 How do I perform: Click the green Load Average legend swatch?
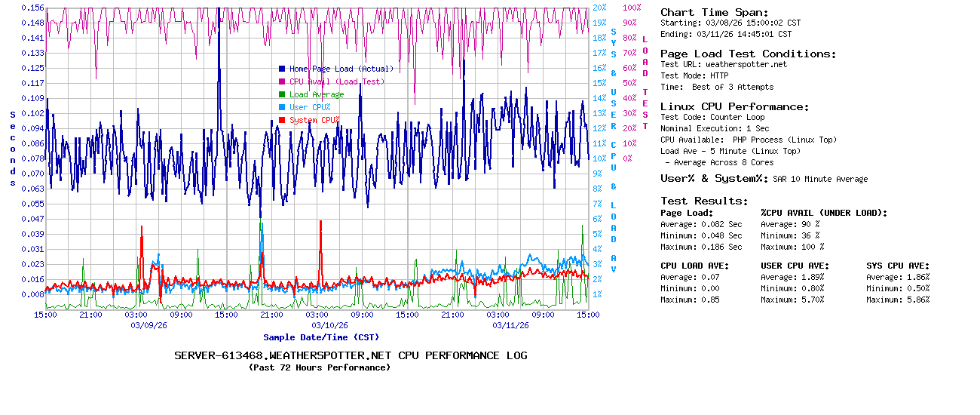point(282,94)
